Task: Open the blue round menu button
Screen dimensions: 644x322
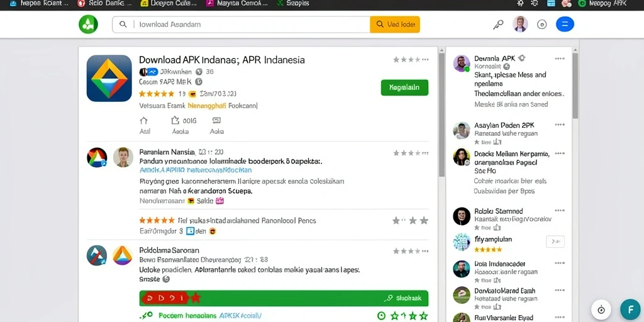Action: (565, 25)
